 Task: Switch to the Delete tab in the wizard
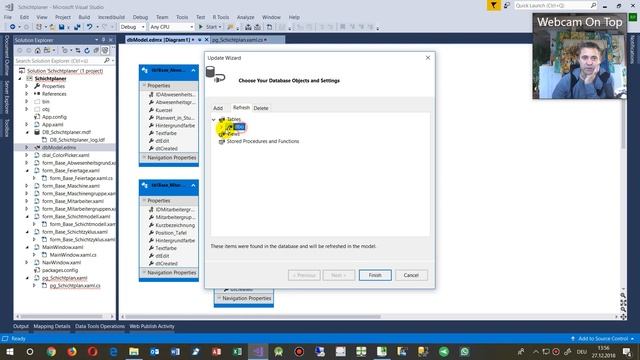pyautogui.click(x=261, y=108)
